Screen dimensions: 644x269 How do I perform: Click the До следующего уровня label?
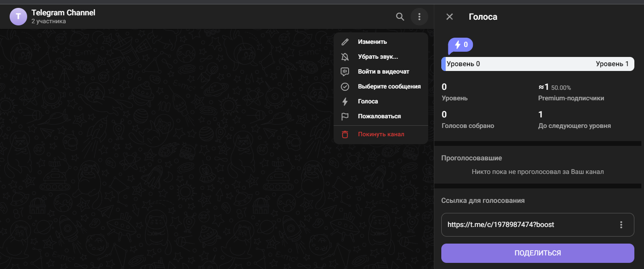[x=574, y=126]
